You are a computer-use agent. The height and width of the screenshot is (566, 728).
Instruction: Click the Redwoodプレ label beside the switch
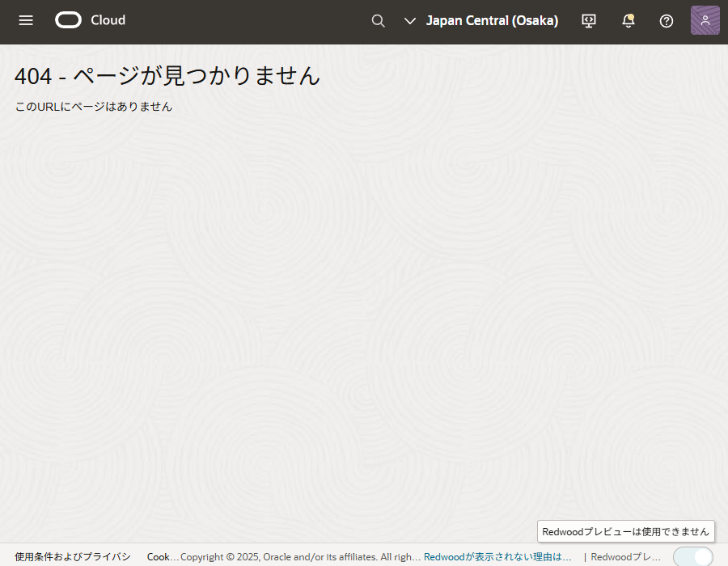(625, 557)
